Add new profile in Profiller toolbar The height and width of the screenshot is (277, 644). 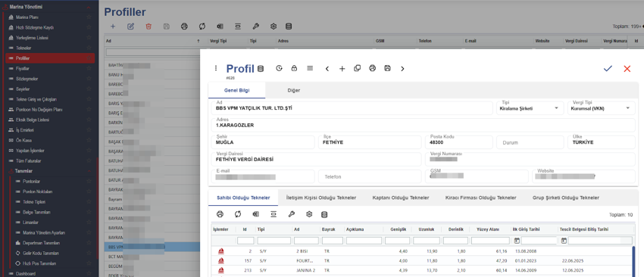pyautogui.click(x=113, y=26)
